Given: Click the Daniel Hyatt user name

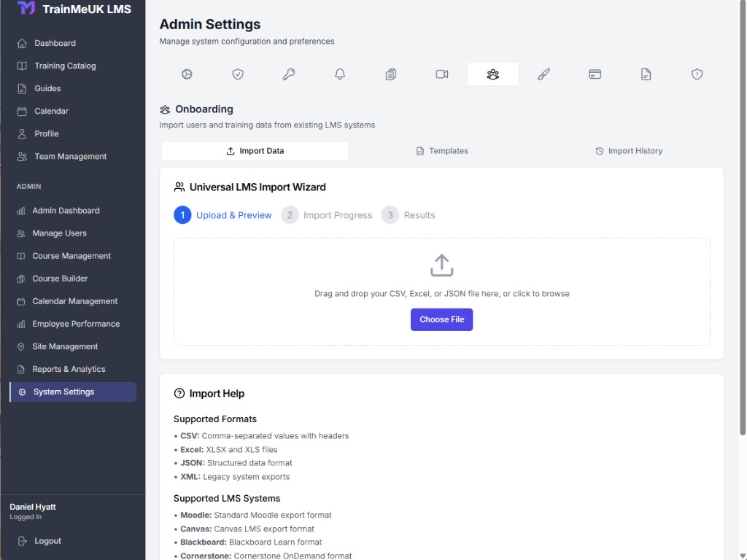Looking at the screenshot, I should click(x=32, y=507).
